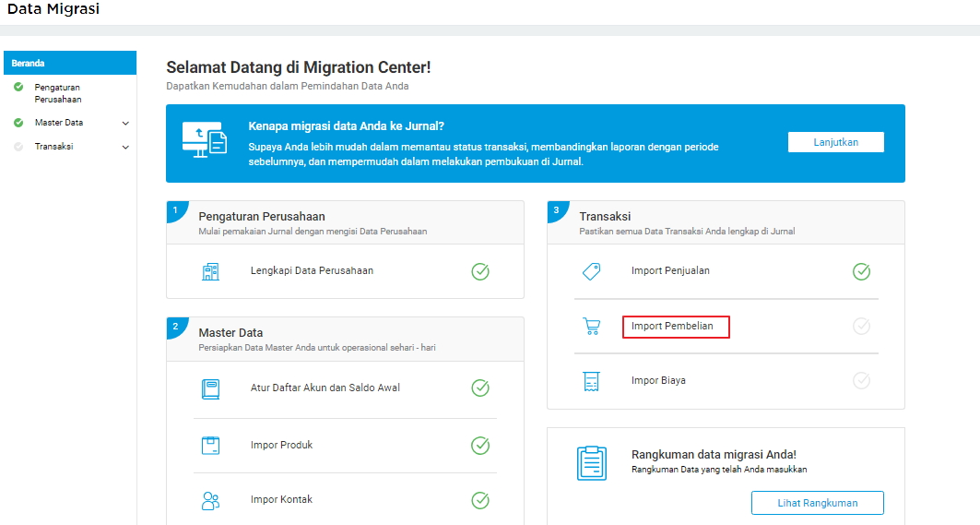Click green checkmark for Lengkapi Data Perusahaan
The image size is (980, 525).
[x=480, y=271]
